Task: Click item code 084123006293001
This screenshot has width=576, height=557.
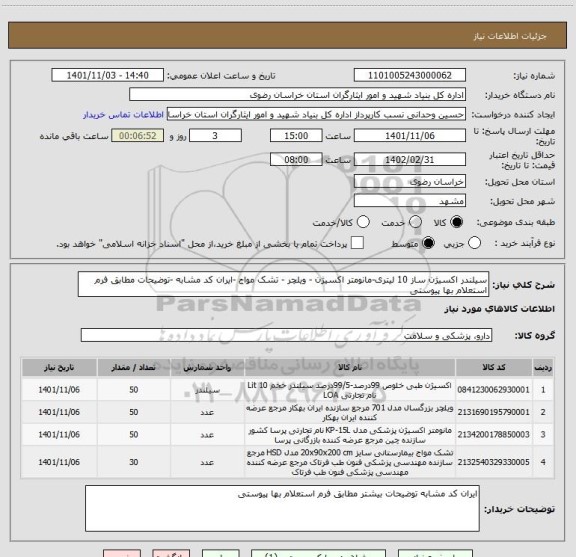Action: point(494,390)
